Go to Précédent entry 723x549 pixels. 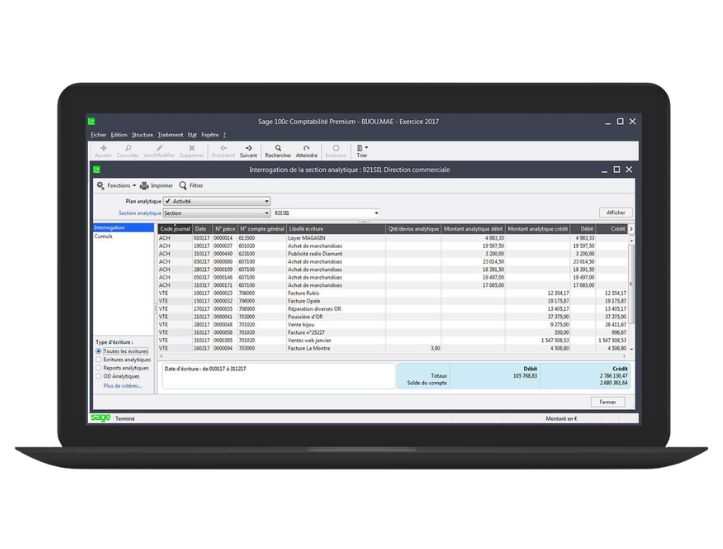click(224, 151)
